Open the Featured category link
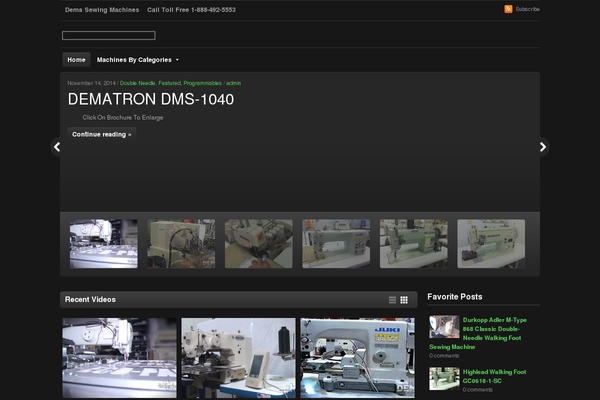 [x=169, y=83]
